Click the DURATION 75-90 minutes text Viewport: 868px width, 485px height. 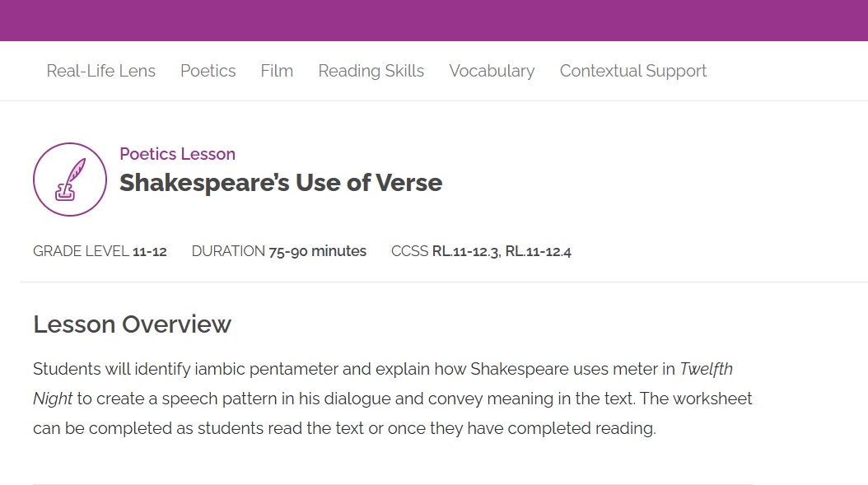click(x=278, y=251)
